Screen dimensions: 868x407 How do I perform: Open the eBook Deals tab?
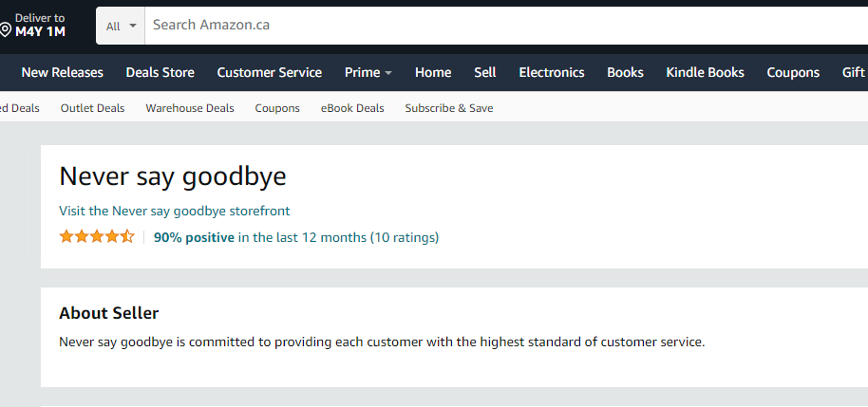[x=352, y=108]
